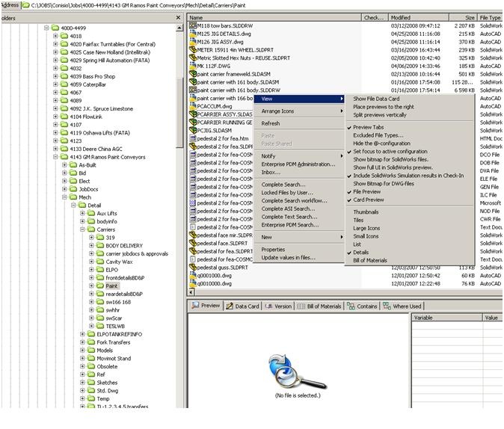Collapse the Detail folder
This screenshot has height=429, width=504.
73,205
